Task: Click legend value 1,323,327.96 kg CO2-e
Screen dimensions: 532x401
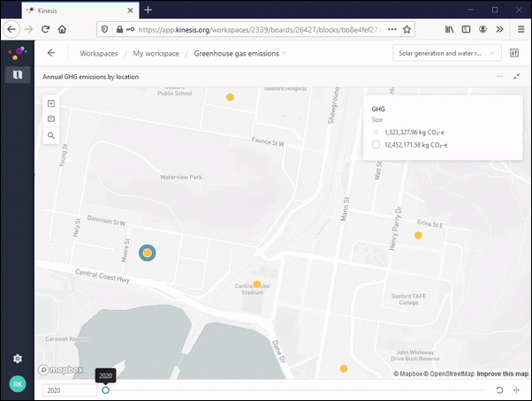Action: click(x=414, y=132)
